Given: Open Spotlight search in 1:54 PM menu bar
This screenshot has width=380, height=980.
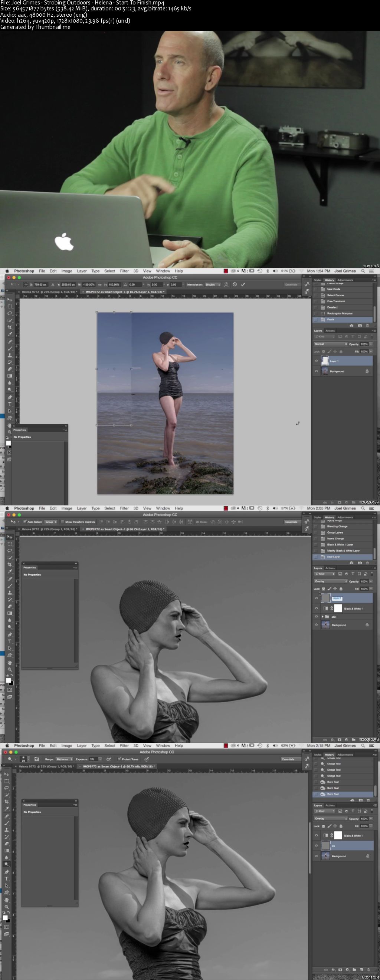Looking at the screenshot, I should [x=363, y=271].
